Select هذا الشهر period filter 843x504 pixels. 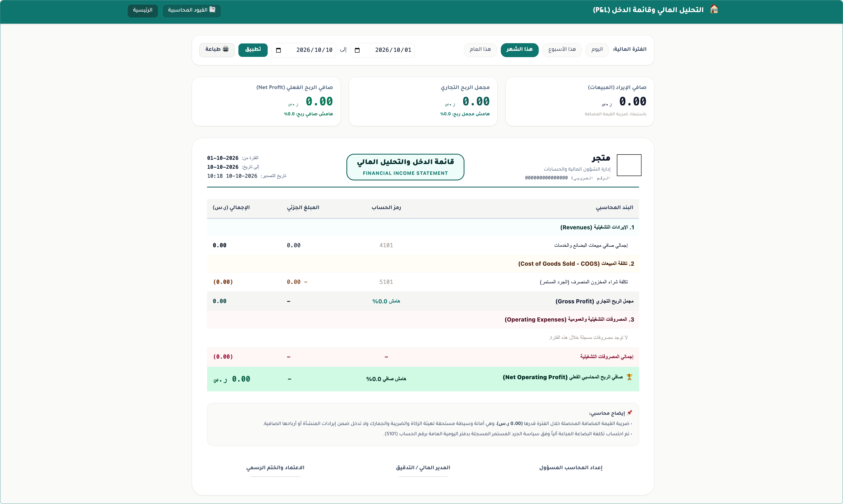coord(519,50)
